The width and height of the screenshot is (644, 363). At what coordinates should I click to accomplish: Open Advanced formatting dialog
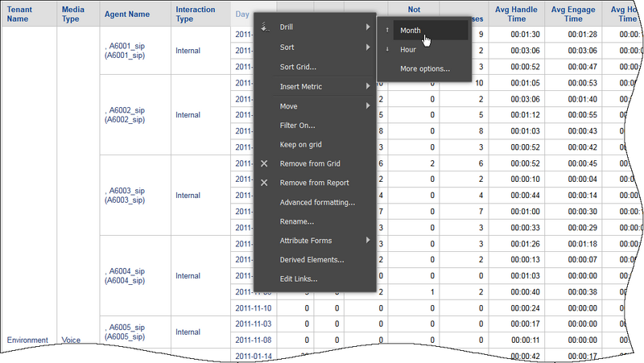pos(317,202)
